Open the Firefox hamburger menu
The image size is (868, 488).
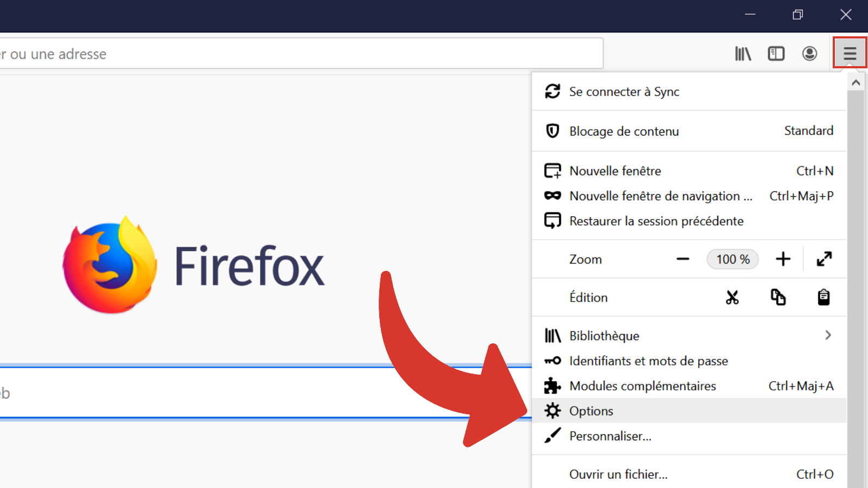click(850, 53)
